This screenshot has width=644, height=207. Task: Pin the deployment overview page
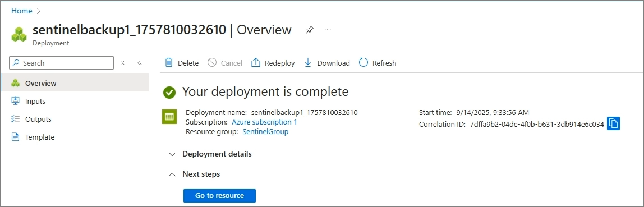(x=309, y=30)
